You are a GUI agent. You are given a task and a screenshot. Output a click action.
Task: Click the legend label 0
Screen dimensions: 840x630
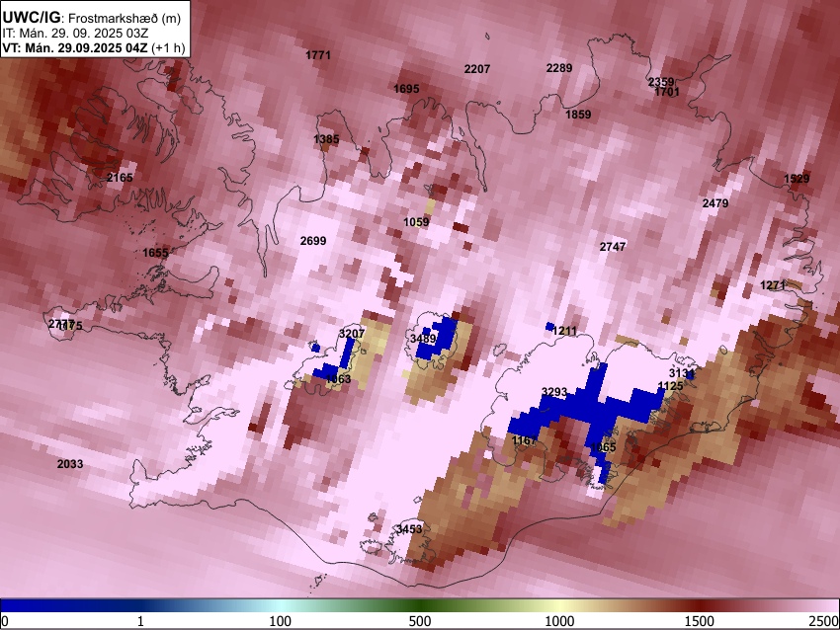5,621
